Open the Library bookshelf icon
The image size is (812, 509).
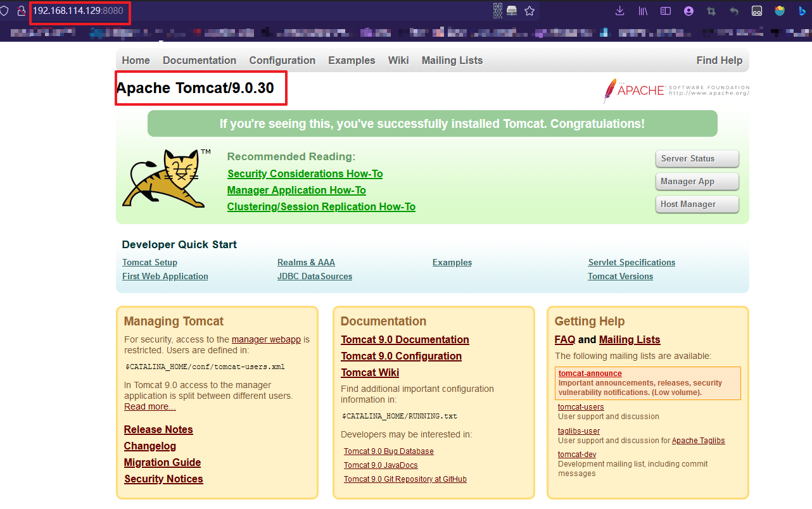pyautogui.click(x=643, y=11)
